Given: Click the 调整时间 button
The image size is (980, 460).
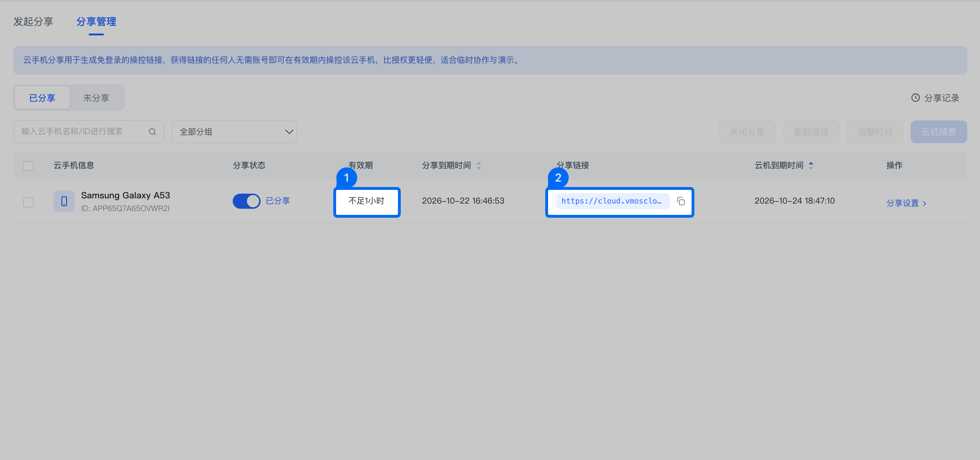Looking at the screenshot, I should point(875,132).
